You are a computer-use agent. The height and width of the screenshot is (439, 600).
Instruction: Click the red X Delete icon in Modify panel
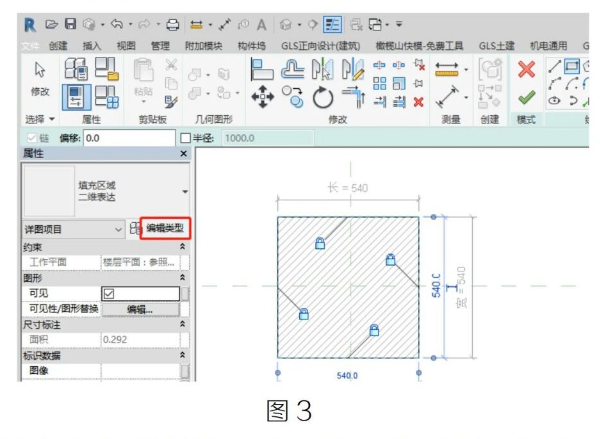[x=419, y=102]
